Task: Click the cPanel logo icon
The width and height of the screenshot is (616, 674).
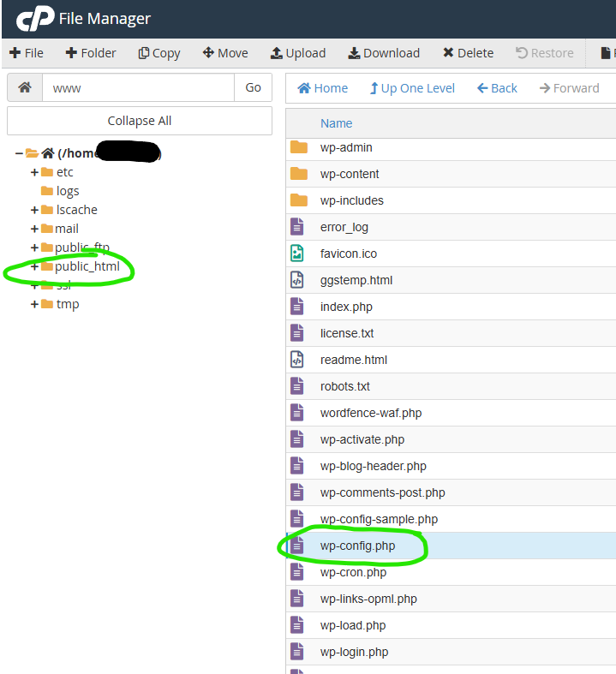Action: 35,19
